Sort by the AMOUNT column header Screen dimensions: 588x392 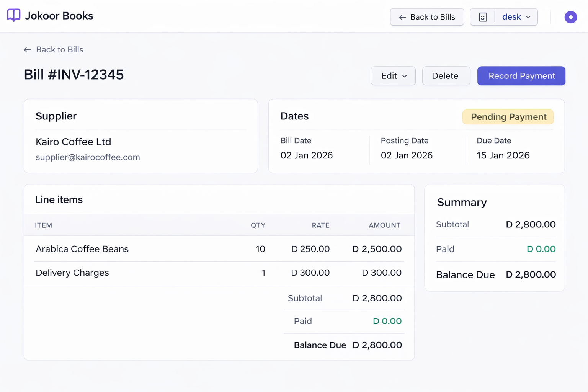tap(384, 225)
